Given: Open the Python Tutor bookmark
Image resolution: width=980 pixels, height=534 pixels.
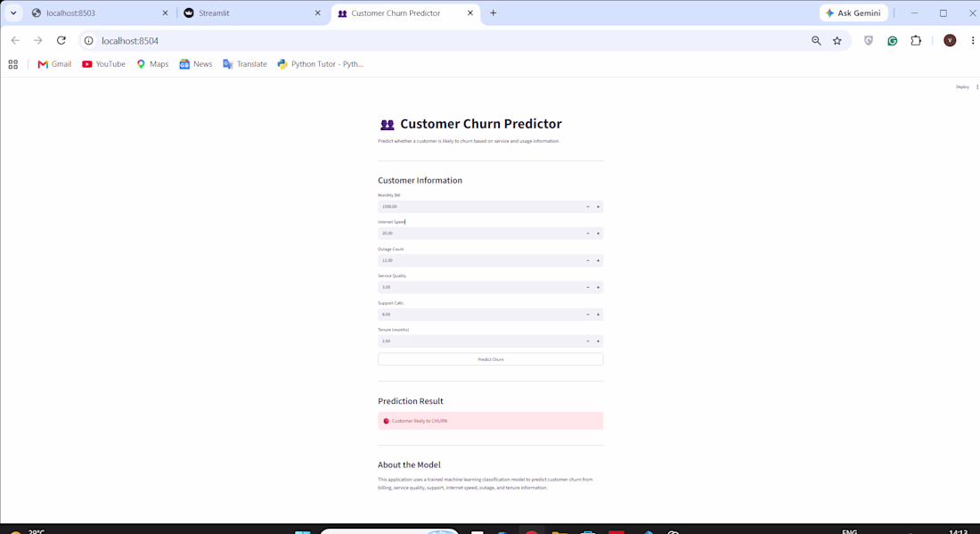Looking at the screenshot, I should 320,64.
